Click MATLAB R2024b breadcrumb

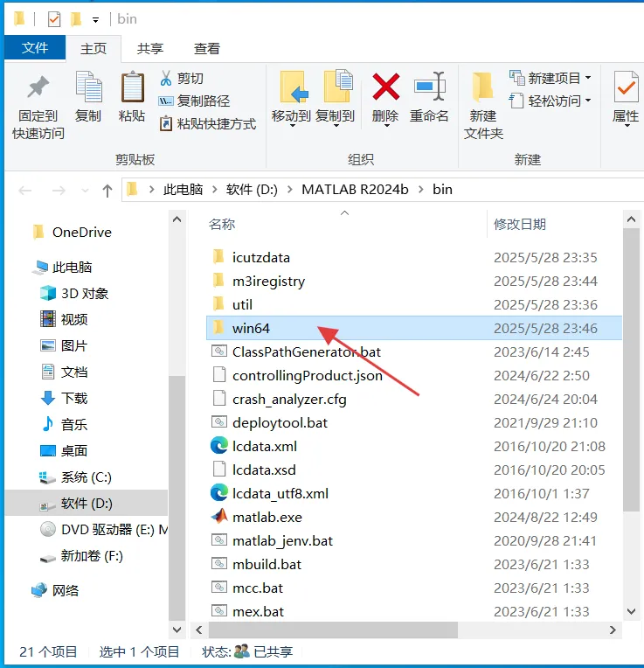(x=355, y=190)
